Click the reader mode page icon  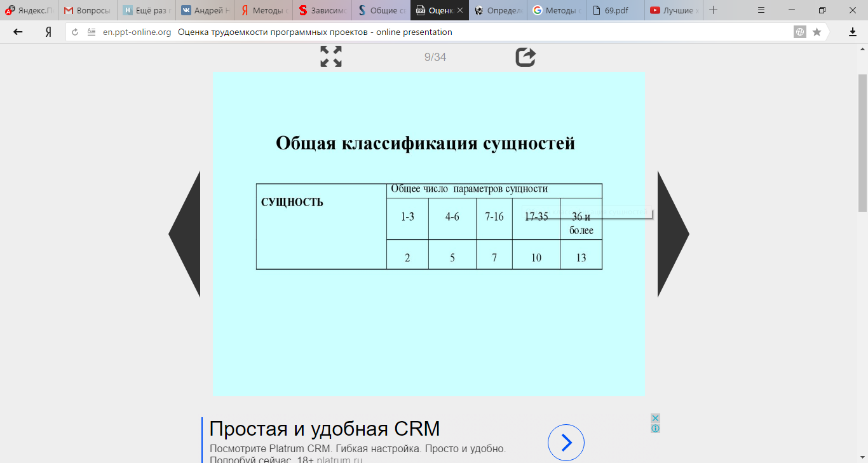tap(92, 32)
